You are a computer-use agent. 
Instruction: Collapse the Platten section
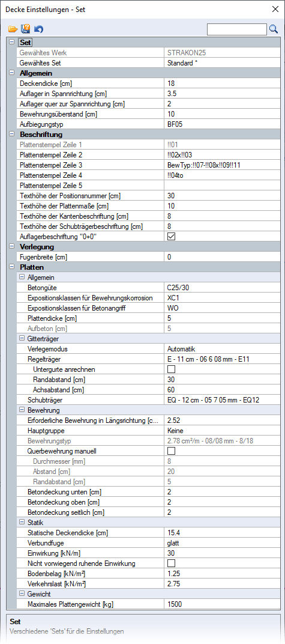(x=11, y=267)
